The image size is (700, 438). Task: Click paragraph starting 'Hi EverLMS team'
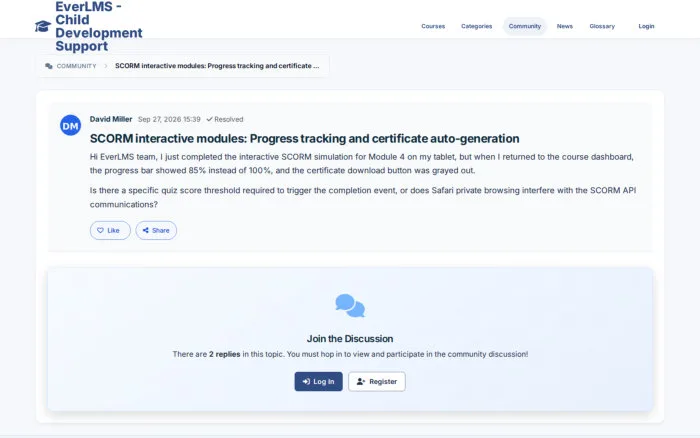point(362,163)
